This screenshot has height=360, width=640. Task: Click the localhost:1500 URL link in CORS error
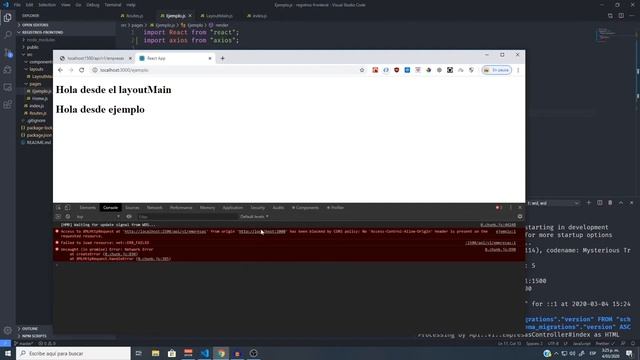165,231
